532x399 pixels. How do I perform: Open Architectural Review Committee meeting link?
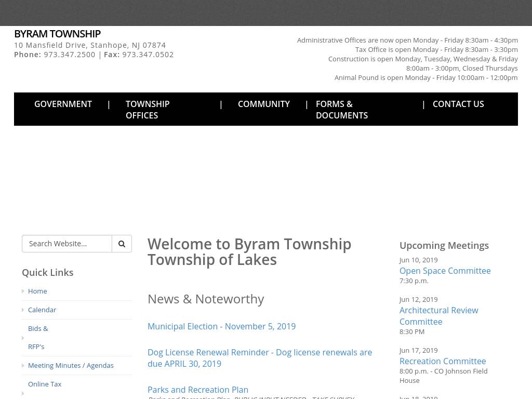pos(438,316)
